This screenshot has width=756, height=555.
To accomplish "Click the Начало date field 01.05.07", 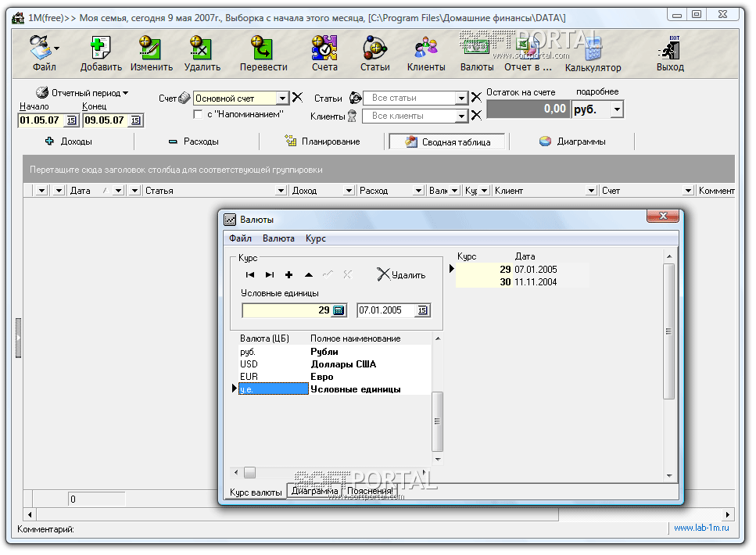I will (x=41, y=120).
